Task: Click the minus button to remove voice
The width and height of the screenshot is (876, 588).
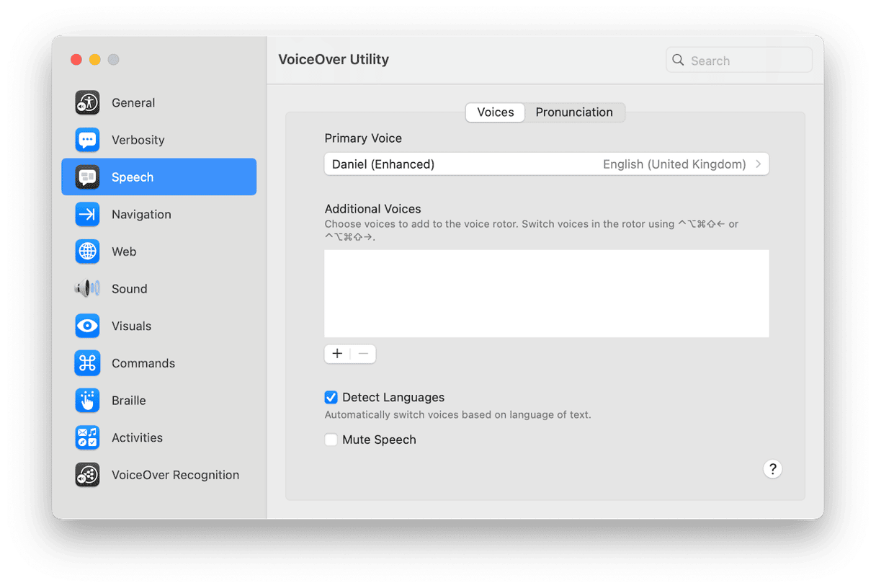Action: (x=363, y=354)
